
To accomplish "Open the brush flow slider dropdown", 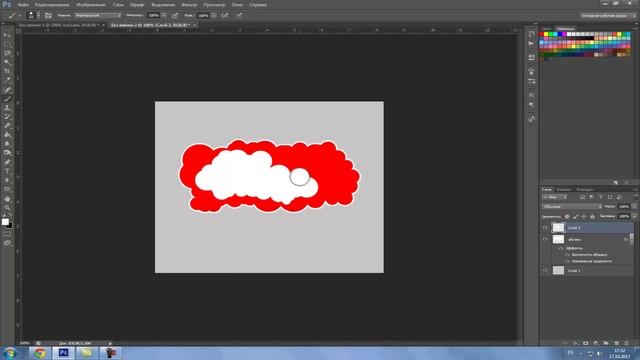I will (x=213, y=15).
